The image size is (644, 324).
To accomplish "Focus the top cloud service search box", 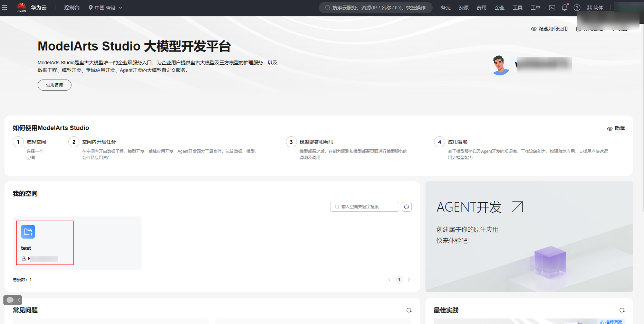I will pos(376,8).
